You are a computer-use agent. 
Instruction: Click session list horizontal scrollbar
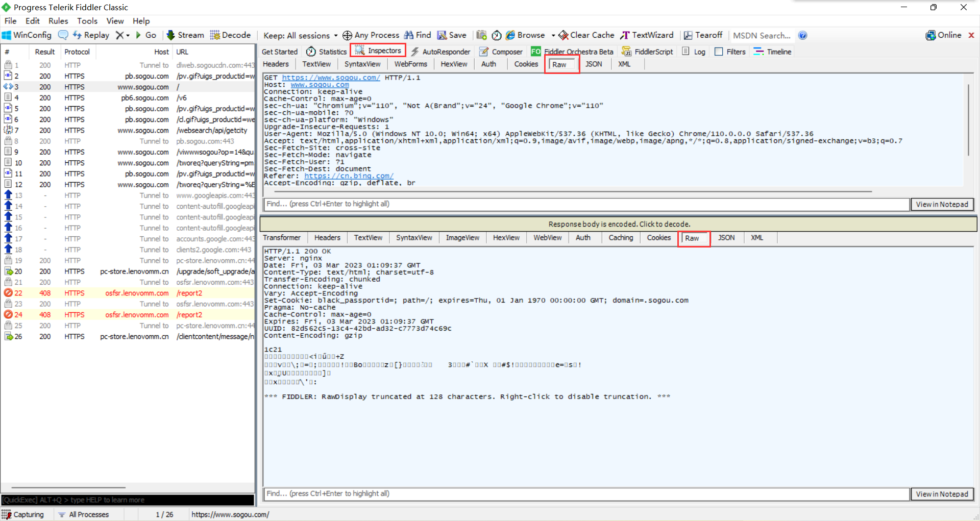tap(68, 488)
